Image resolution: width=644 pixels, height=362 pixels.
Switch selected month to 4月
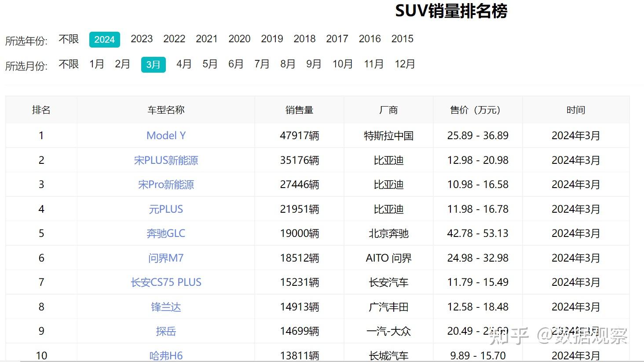(183, 64)
